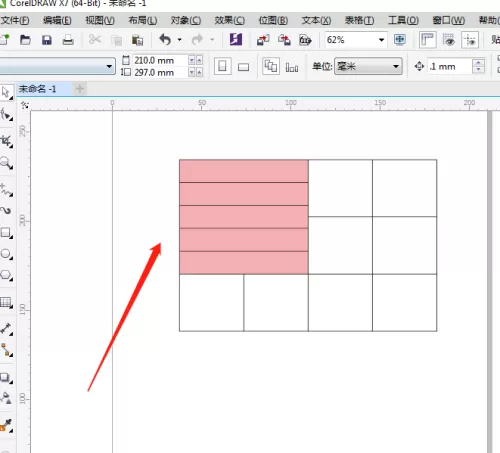
Task: Toggle the show rulers button
Action: (x=427, y=40)
